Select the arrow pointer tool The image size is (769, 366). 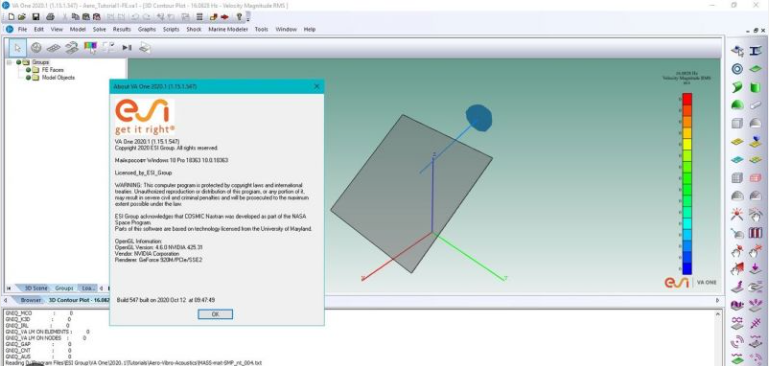click(18, 48)
